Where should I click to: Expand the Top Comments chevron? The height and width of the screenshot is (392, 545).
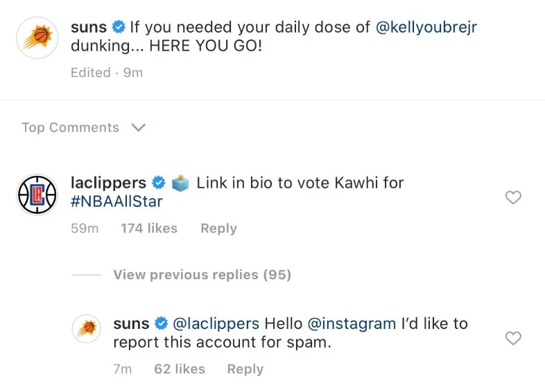click(139, 127)
